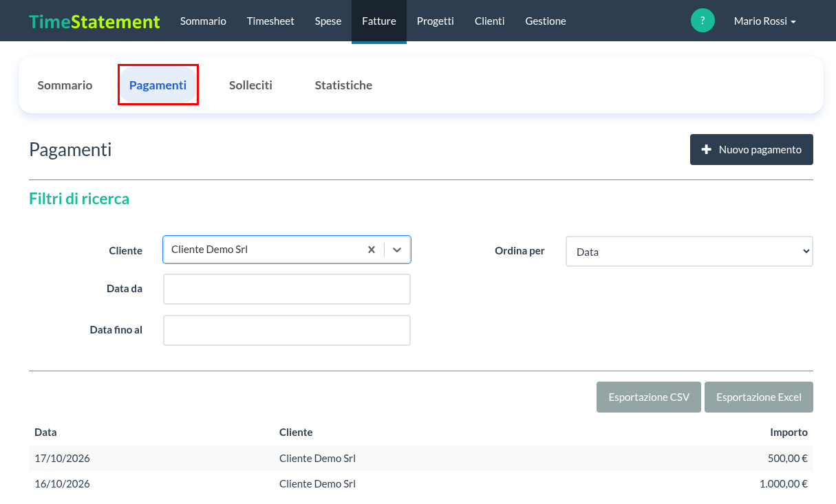The image size is (836, 504).
Task: Open the help question mark icon
Action: 703,21
